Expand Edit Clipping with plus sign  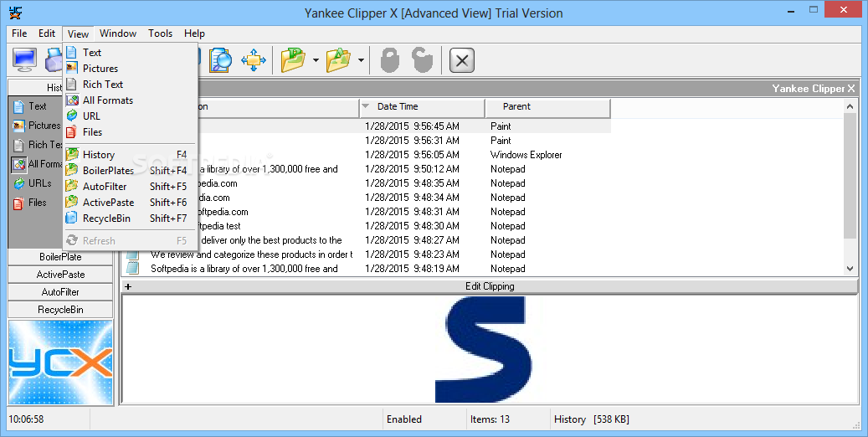[128, 286]
